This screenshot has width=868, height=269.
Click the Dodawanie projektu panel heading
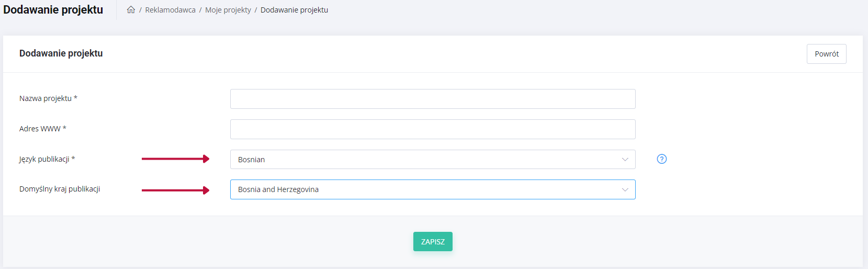pyautogui.click(x=61, y=53)
